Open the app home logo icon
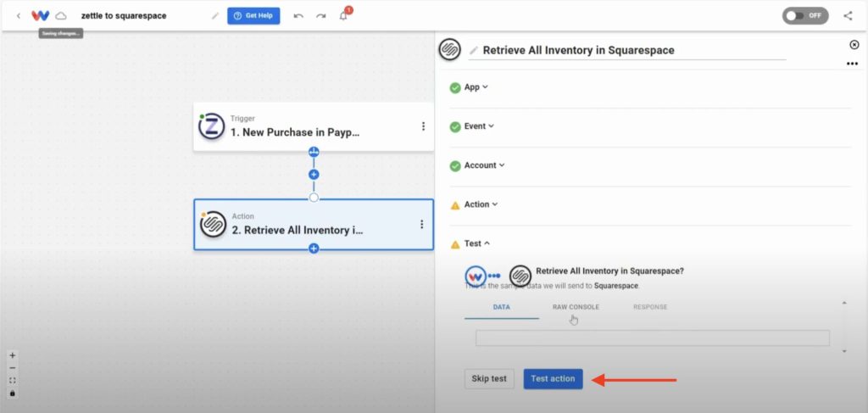Image resolution: width=868 pixels, height=413 pixels. pos(41,15)
